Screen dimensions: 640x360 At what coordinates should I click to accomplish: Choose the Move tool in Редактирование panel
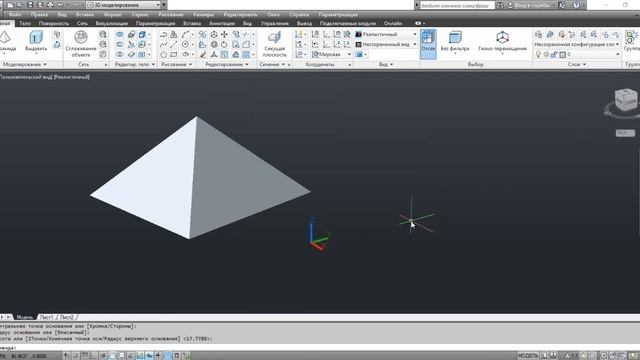pyautogui.click(x=224, y=35)
